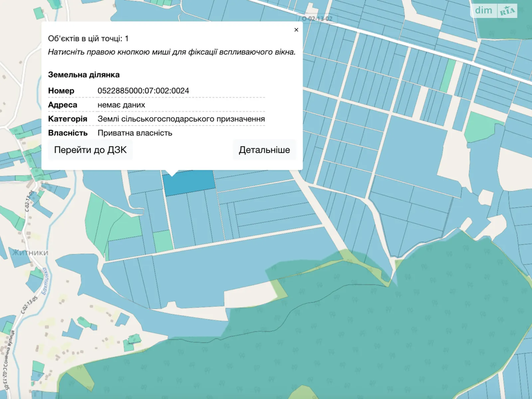The height and width of the screenshot is (399, 532).
Task: Close the parcel info popup
Action: pos(296,30)
